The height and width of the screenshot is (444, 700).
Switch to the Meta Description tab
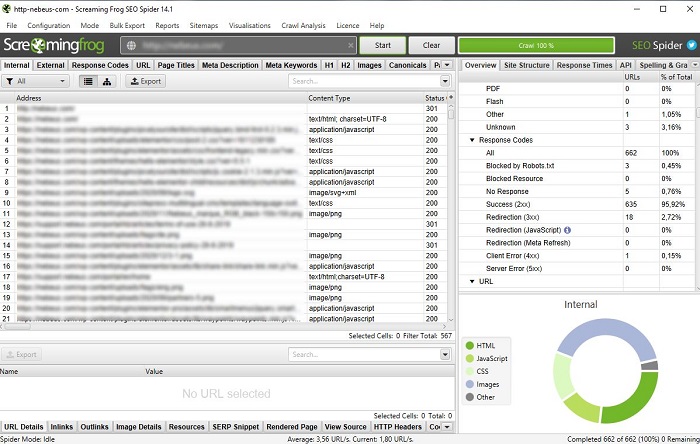tap(230, 65)
